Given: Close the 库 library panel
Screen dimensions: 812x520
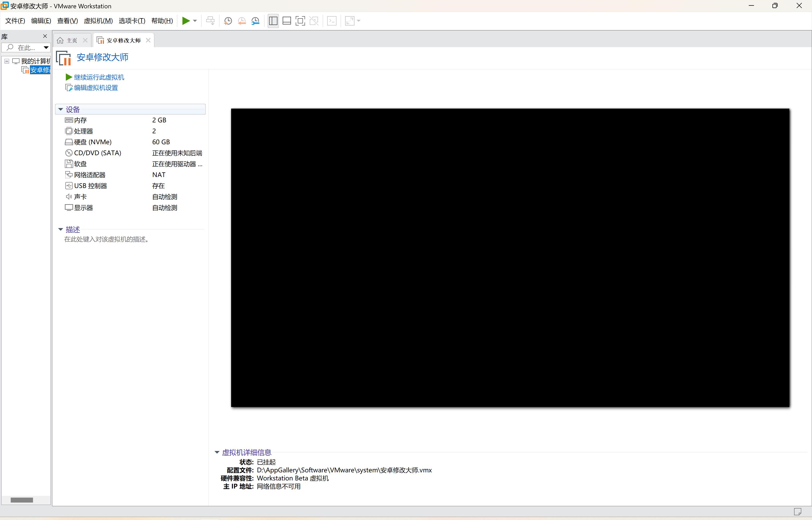Looking at the screenshot, I should [45, 36].
